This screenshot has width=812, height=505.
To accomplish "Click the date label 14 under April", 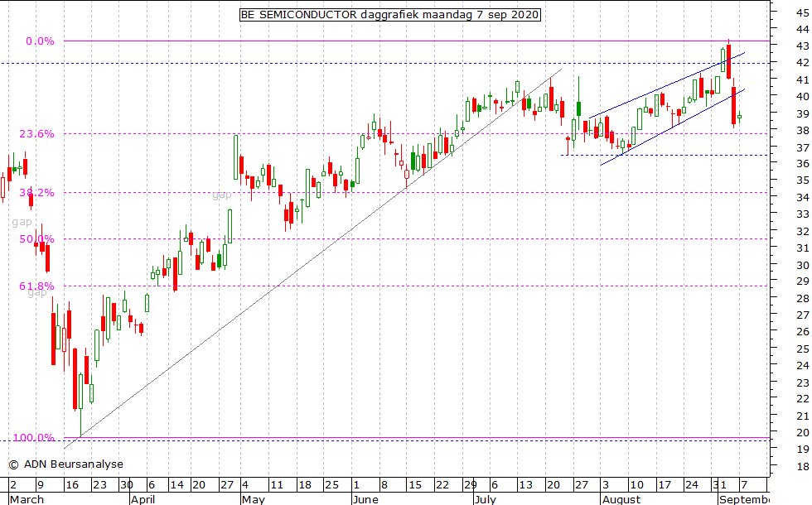I will 177,485.
